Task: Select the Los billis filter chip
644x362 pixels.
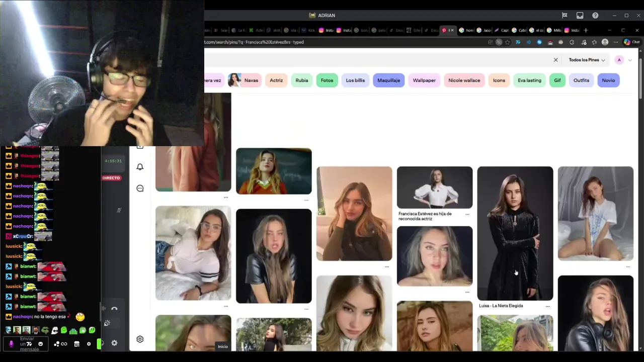Action: pos(355,80)
